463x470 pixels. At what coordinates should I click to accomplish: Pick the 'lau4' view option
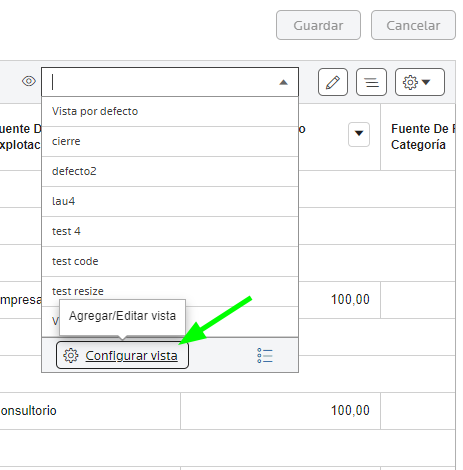[x=170, y=201]
